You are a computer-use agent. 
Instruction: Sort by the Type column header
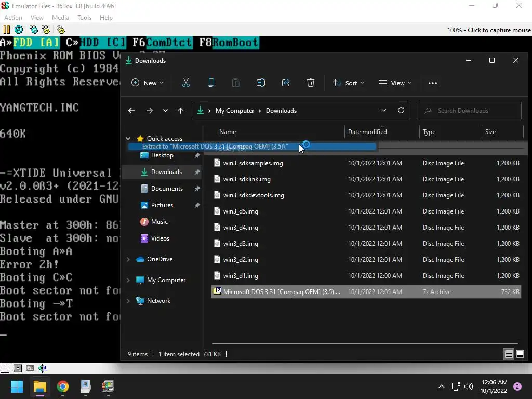click(x=429, y=131)
